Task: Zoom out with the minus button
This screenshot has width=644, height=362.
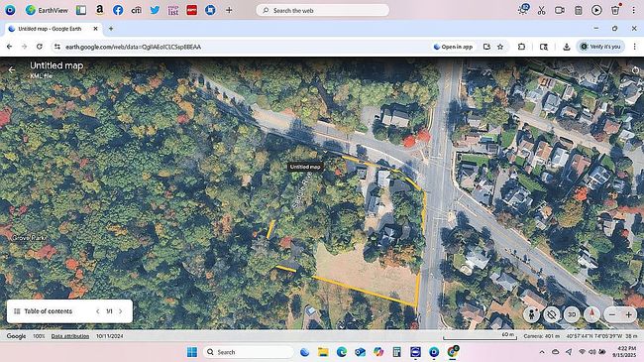Action: pyautogui.click(x=612, y=314)
